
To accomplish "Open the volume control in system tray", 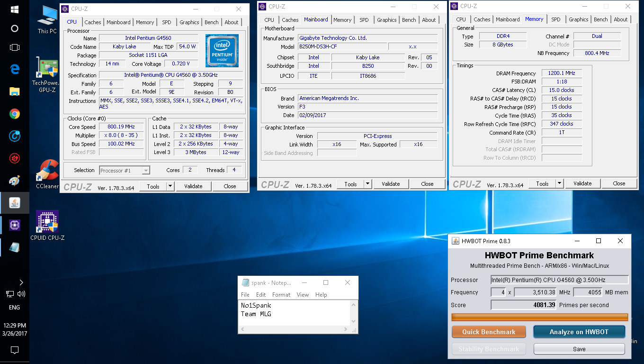I will pyautogui.click(x=21, y=294).
